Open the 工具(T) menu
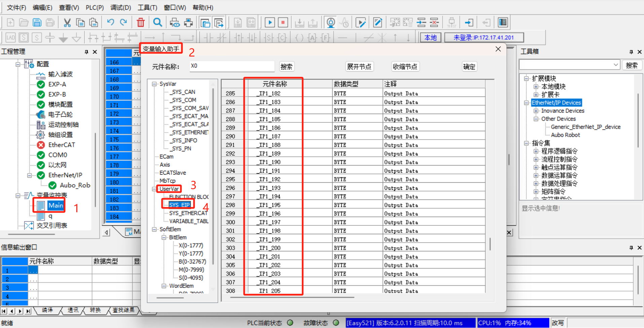This screenshot has width=644, height=328. click(x=147, y=7)
